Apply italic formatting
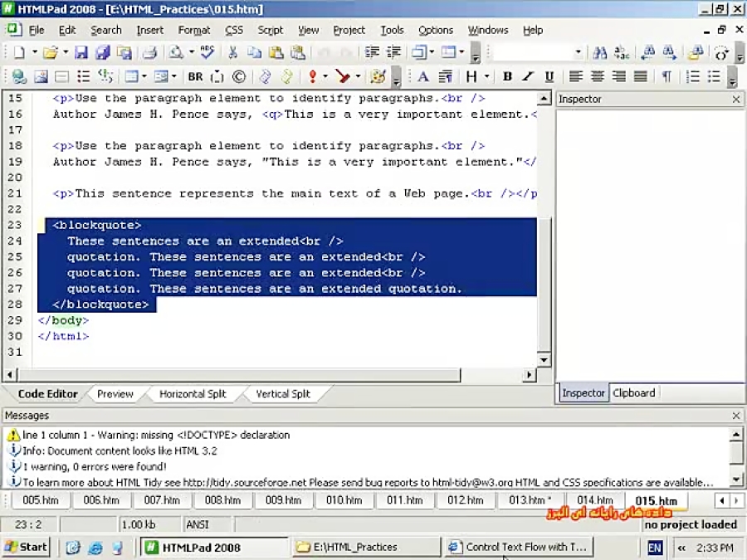Viewport: 747px width, 560px height. coord(527,76)
